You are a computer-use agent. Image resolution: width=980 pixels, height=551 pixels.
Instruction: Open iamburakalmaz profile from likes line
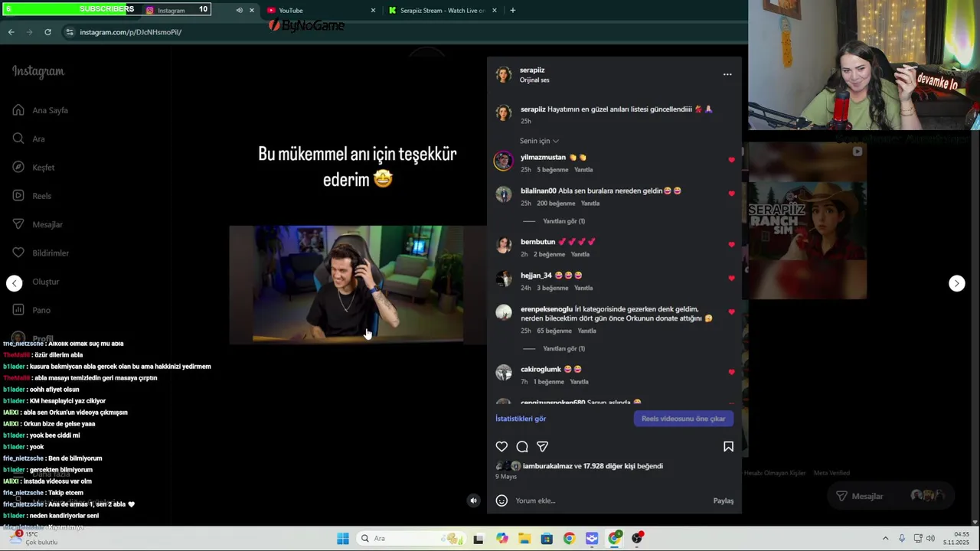pos(547,466)
